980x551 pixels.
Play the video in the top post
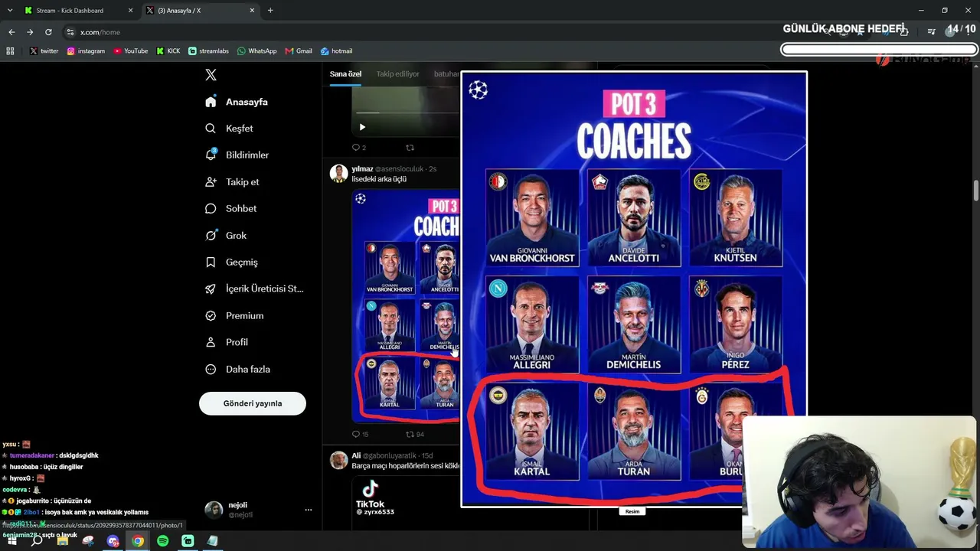pos(362,127)
